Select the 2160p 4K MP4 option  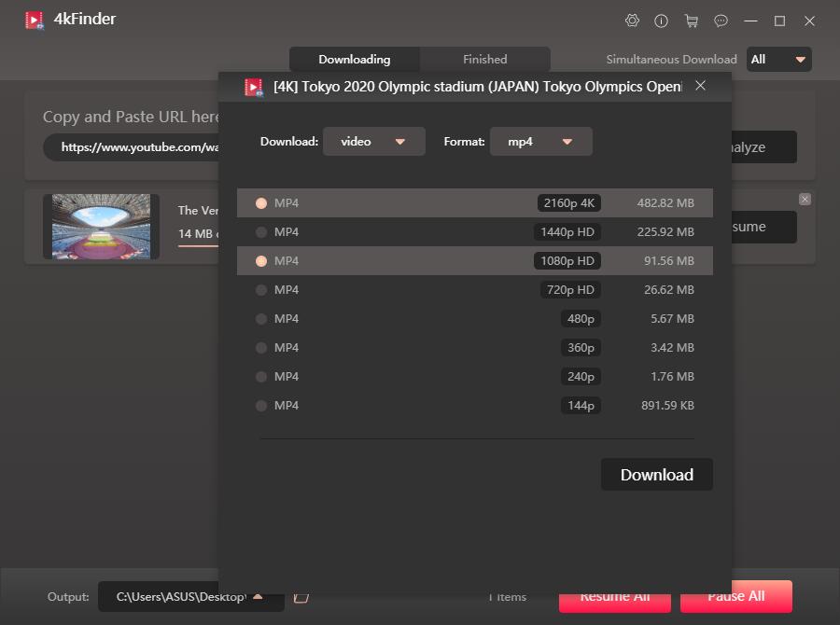coord(261,203)
